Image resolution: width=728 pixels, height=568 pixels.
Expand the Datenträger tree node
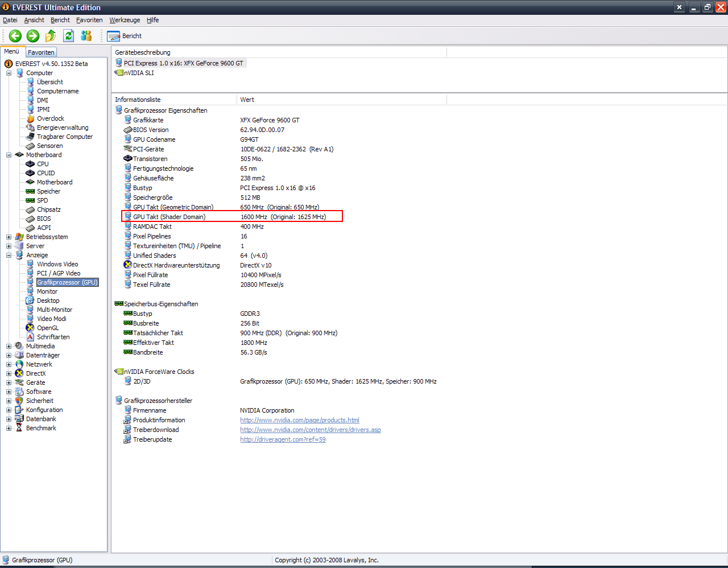pos(9,355)
